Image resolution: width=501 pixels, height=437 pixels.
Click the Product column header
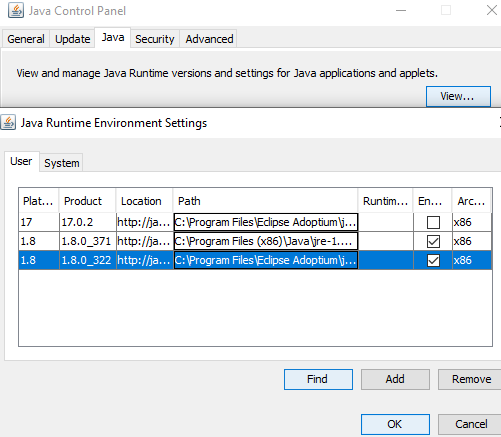(x=87, y=201)
